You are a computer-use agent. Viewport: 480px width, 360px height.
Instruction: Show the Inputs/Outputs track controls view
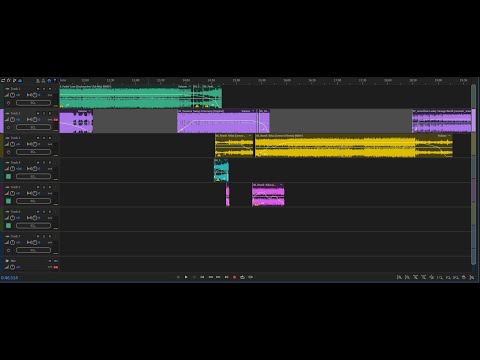[x=3, y=80]
